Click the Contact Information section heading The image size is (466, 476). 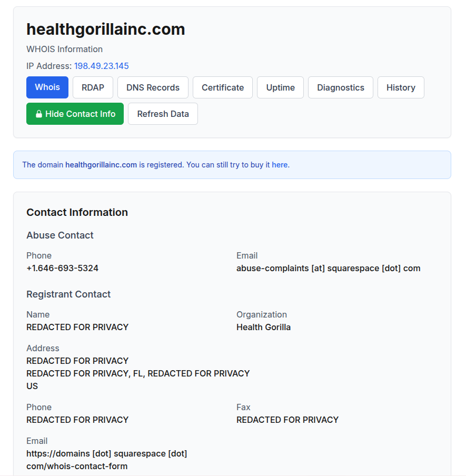(77, 212)
